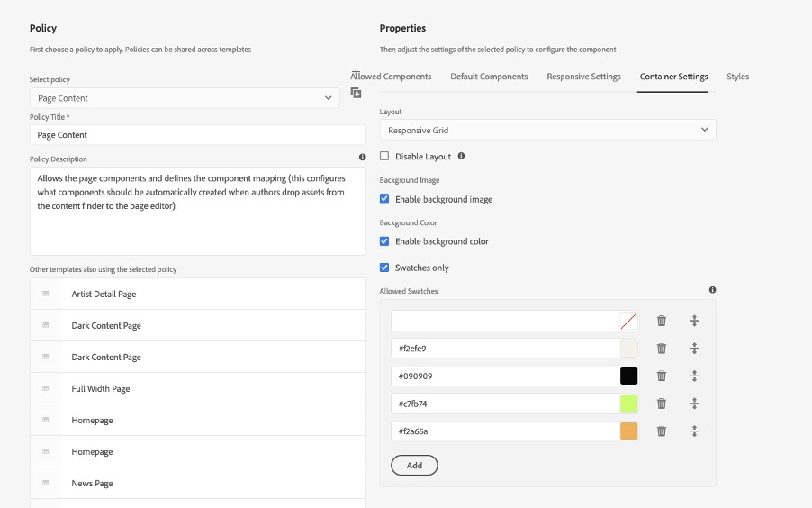This screenshot has height=508, width=812.
Task: Click the Disable Layout info icon
Action: 461,156
